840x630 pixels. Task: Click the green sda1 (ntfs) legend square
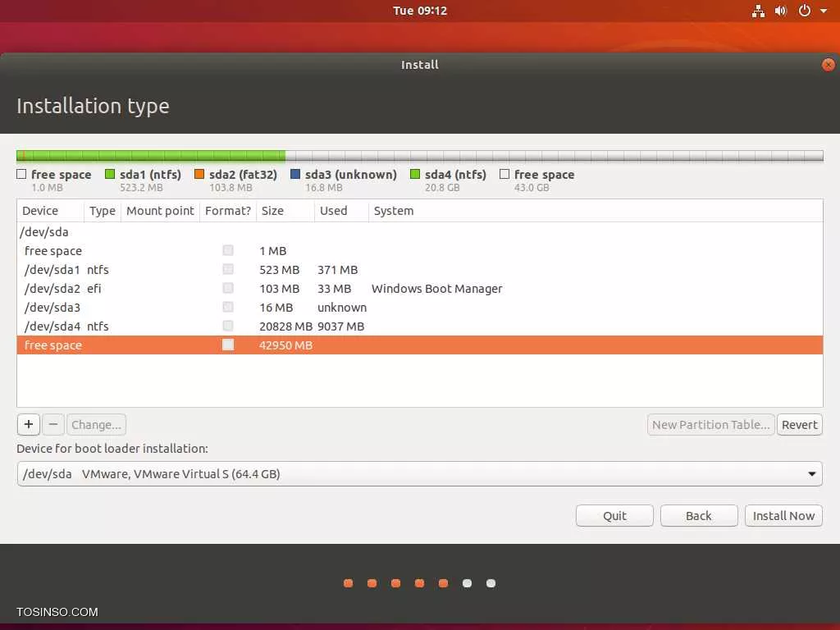110,174
